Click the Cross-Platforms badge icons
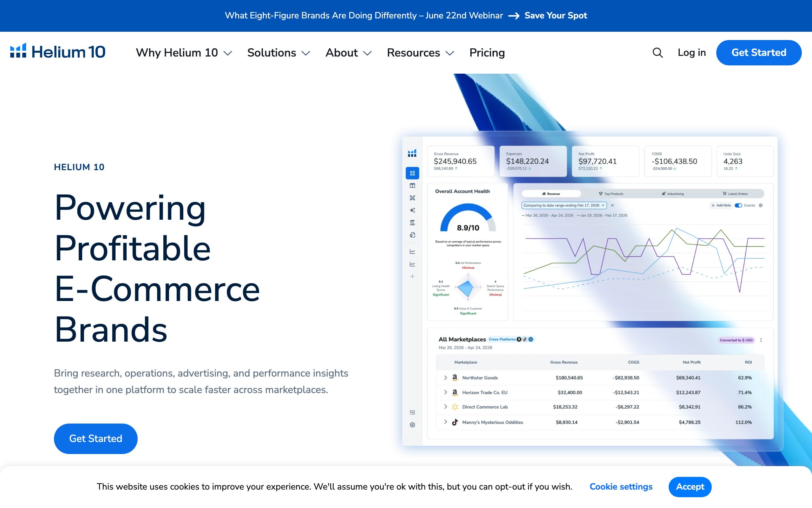812x508 pixels. 525,339
